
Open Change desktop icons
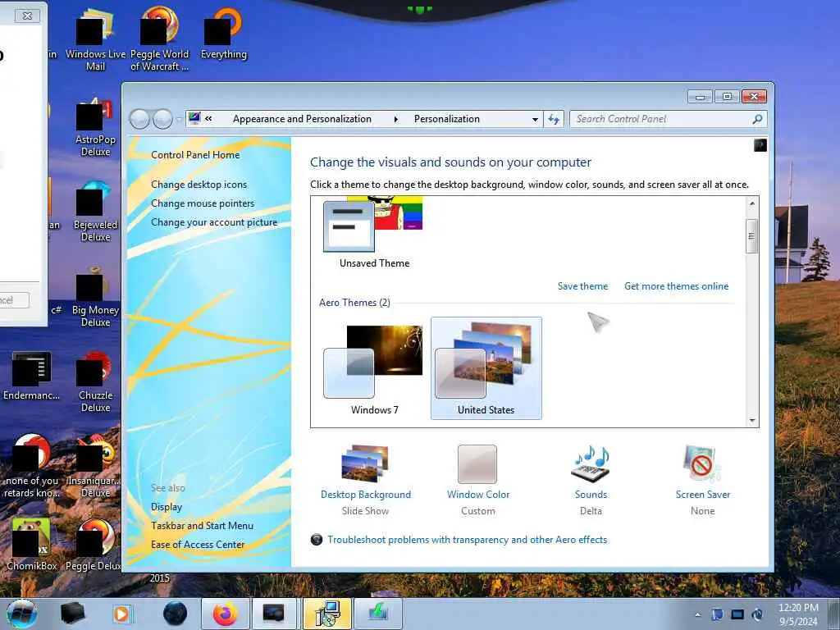199,185
